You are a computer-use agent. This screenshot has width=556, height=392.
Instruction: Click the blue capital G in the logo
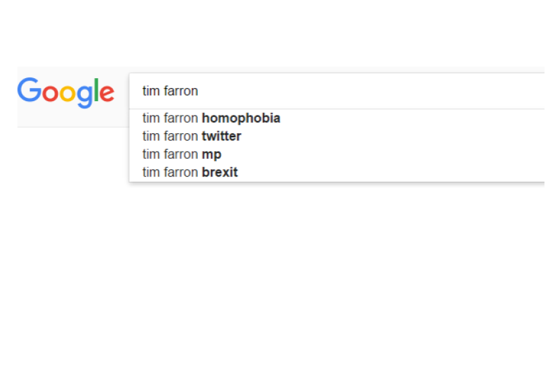pos(29,91)
